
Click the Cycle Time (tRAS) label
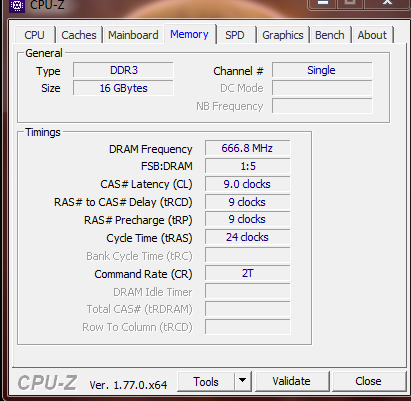point(149,238)
